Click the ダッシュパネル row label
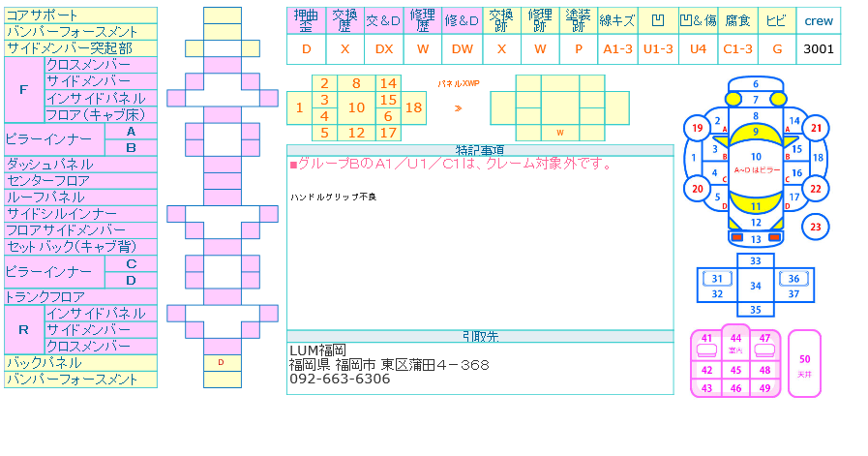 coord(80,165)
